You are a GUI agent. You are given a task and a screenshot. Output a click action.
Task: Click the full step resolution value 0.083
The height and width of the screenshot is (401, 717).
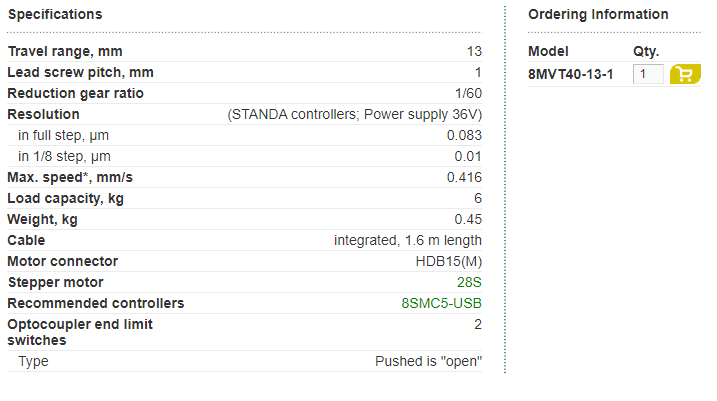(464, 135)
